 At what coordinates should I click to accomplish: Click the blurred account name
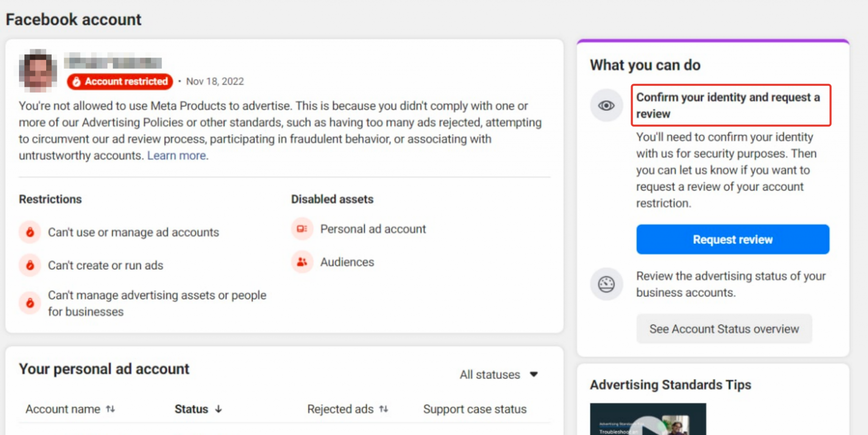(113, 62)
